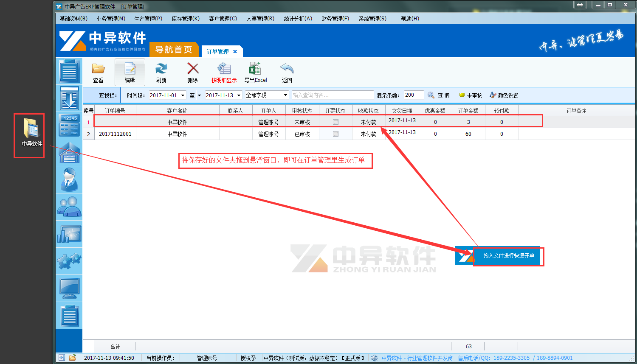Click the 删除 red X icon
Screen dimensions: 637x364
coord(193,69)
